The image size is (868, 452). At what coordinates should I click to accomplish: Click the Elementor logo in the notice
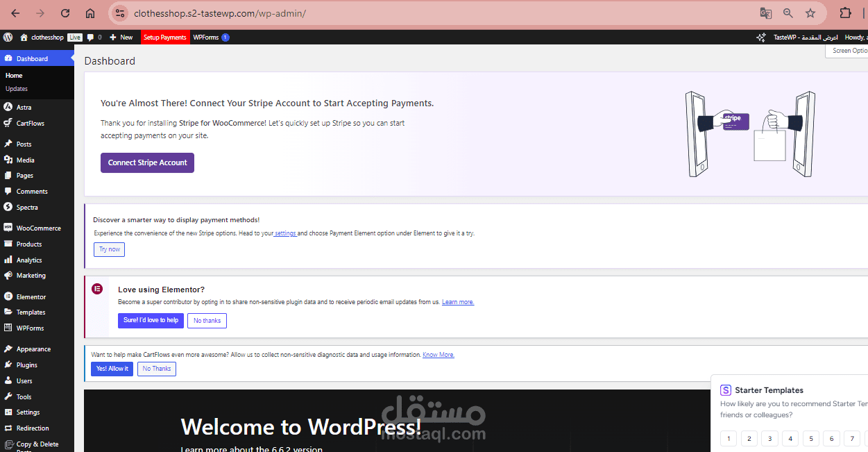pos(97,289)
